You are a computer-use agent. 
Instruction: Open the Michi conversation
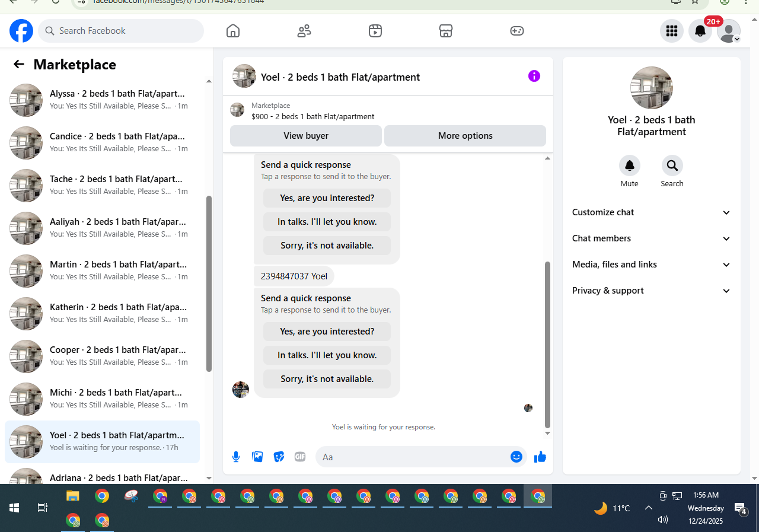pos(102,399)
